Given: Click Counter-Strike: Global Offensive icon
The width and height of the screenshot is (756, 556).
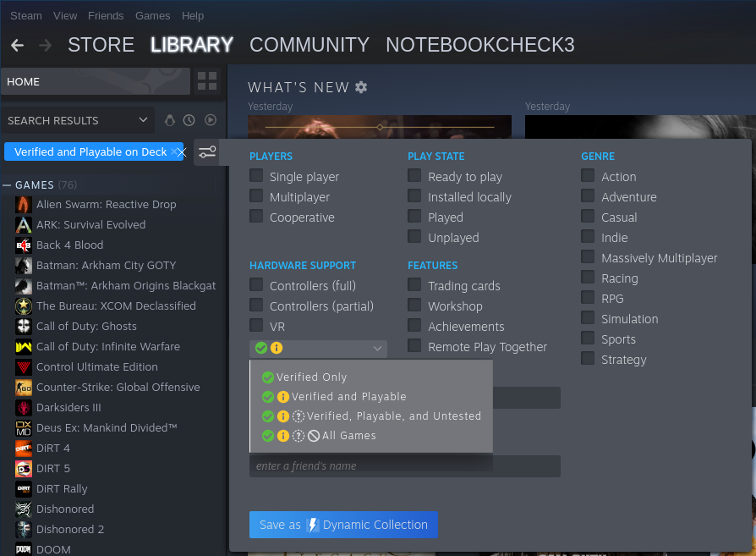Looking at the screenshot, I should pyautogui.click(x=24, y=387).
